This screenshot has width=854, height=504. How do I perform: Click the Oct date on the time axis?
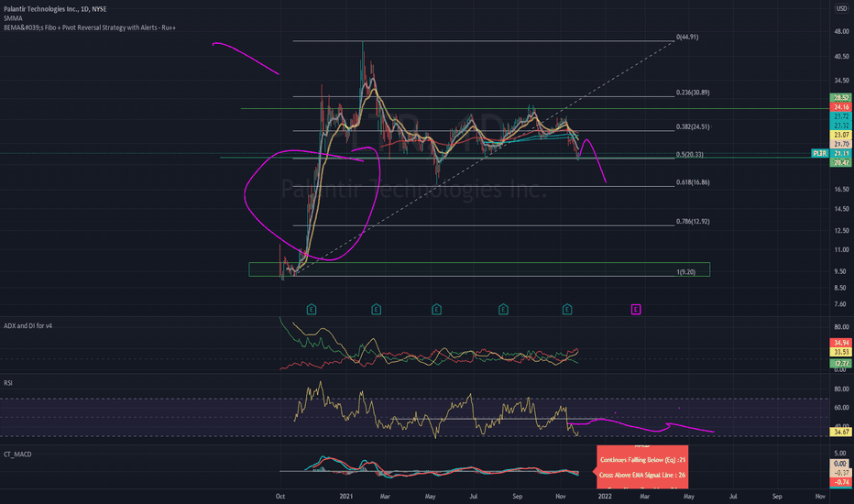[x=280, y=497]
